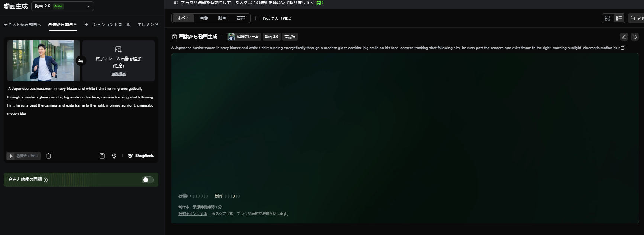
Task: Toggle the 音声と映像の同期 switch
Action: click(148, 180)
